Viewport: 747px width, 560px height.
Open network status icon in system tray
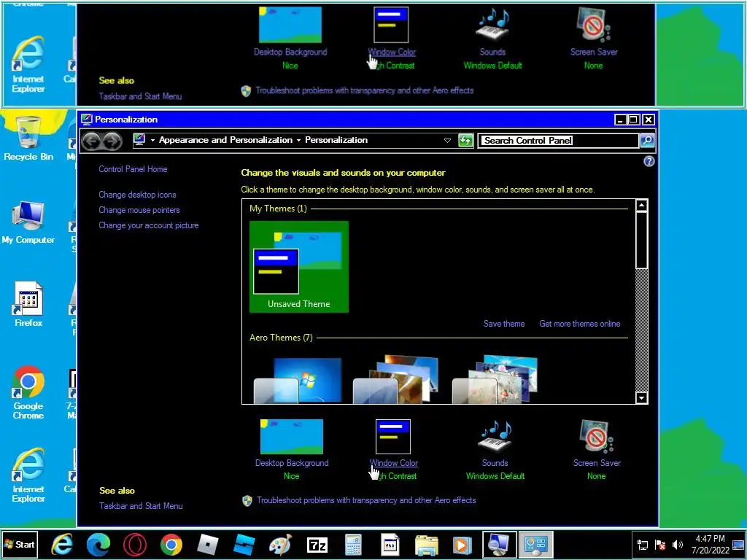pyautogui.click(x=643, y=545)
